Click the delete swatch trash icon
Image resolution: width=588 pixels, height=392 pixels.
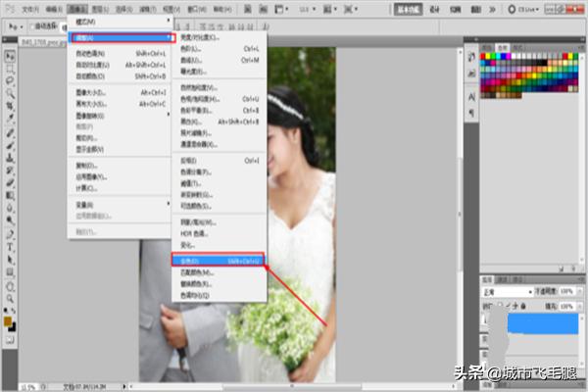[x=573, y=269]
